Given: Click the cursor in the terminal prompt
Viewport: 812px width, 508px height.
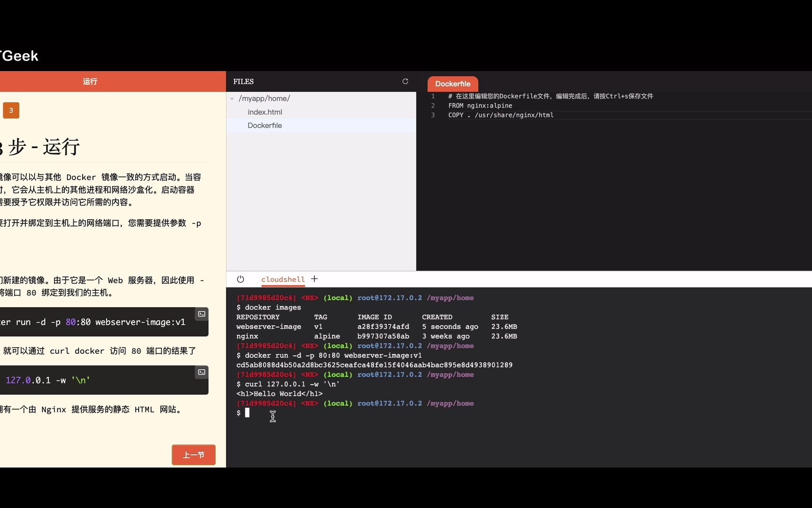Looking at the screenshot, I should (x=248, y=413).
